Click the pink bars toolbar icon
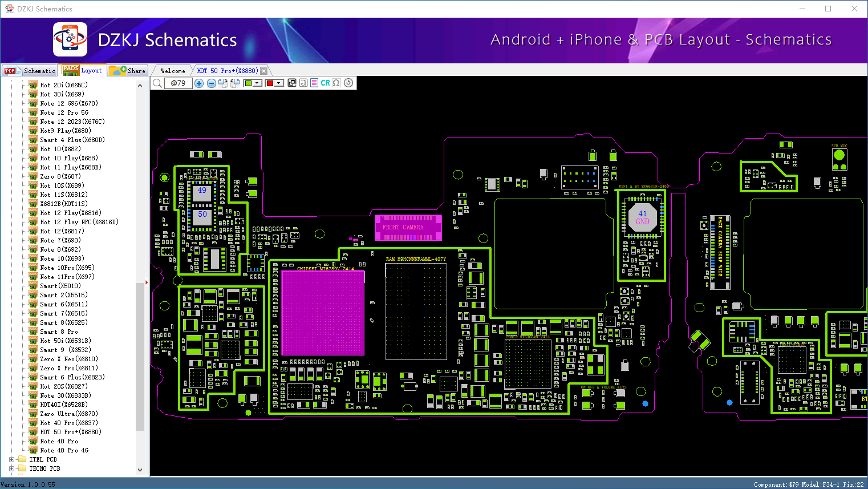868x489 pixels. coord(314,83)
